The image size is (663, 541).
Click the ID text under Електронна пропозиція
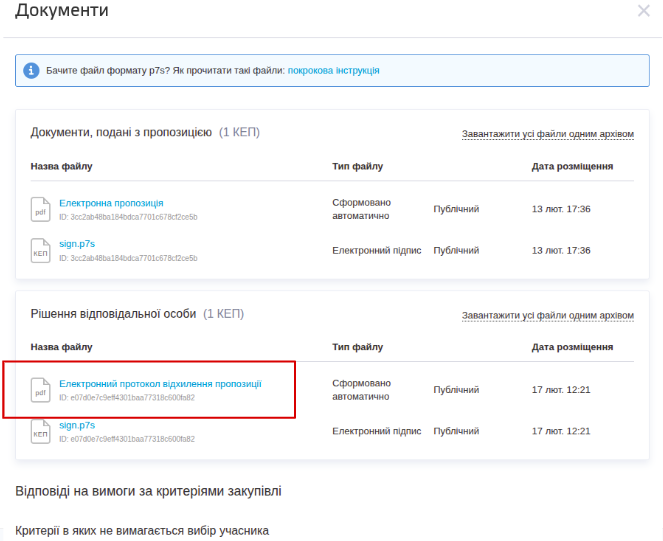[128, 217]
